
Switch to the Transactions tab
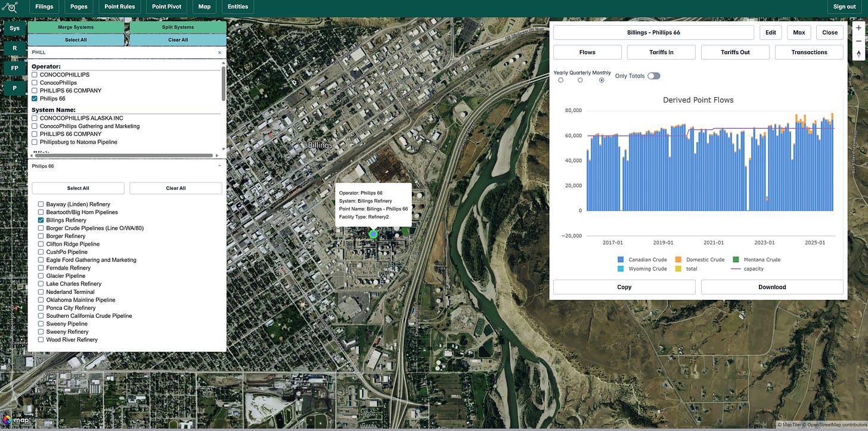coord(809,52)
